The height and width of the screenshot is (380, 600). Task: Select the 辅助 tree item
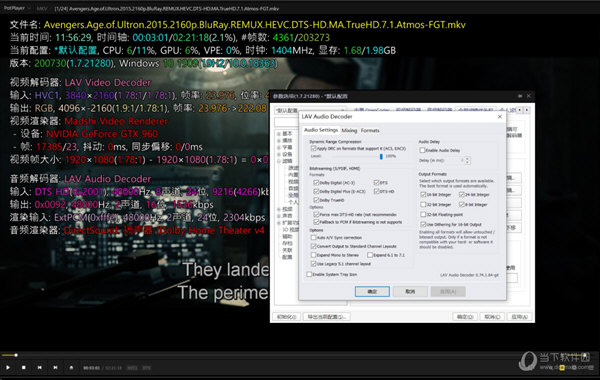click(287, 236)
